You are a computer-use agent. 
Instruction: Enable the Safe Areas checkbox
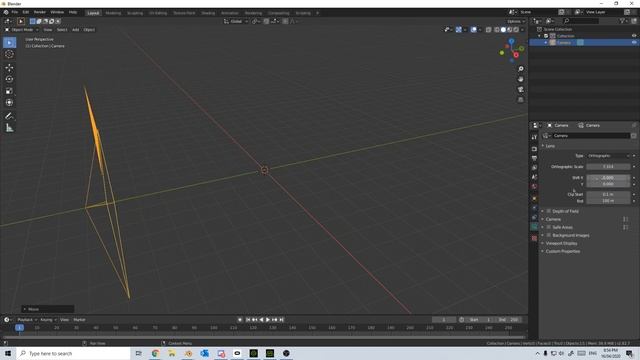coord(549,227)
